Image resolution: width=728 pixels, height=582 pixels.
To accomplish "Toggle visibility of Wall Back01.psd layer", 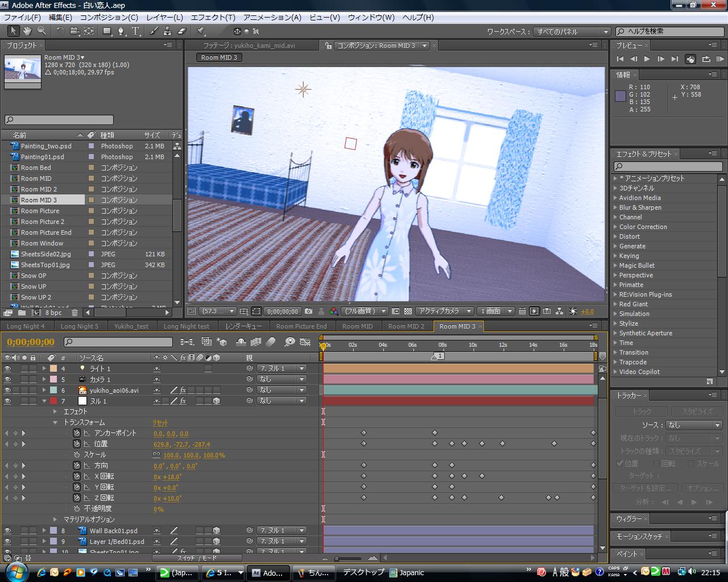I will coord(7,531).
